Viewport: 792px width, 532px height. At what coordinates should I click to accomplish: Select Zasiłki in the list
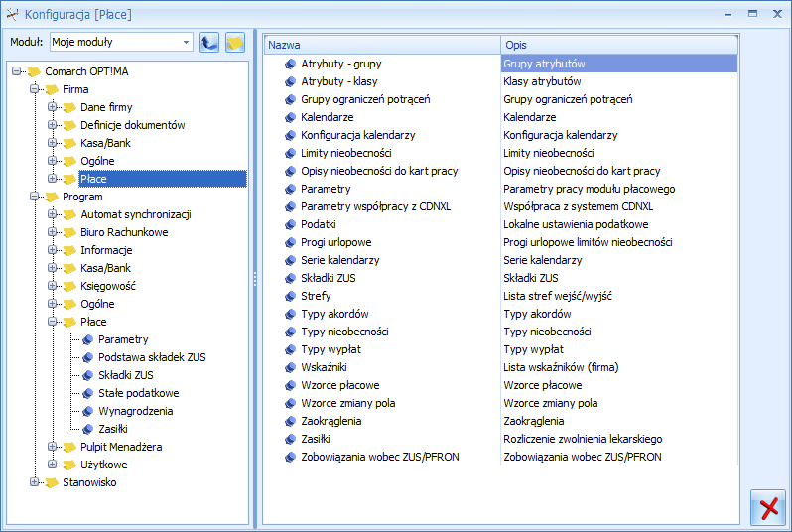point(316,439)
